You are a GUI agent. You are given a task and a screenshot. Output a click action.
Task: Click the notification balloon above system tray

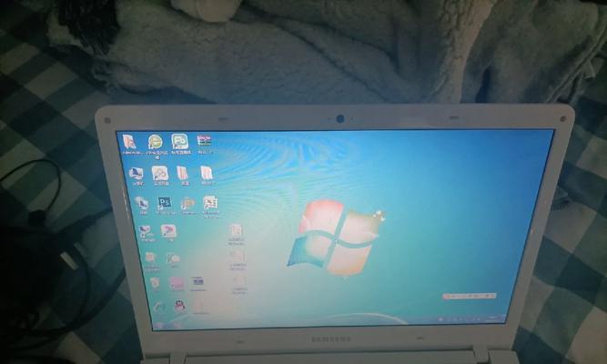(470, 297)
